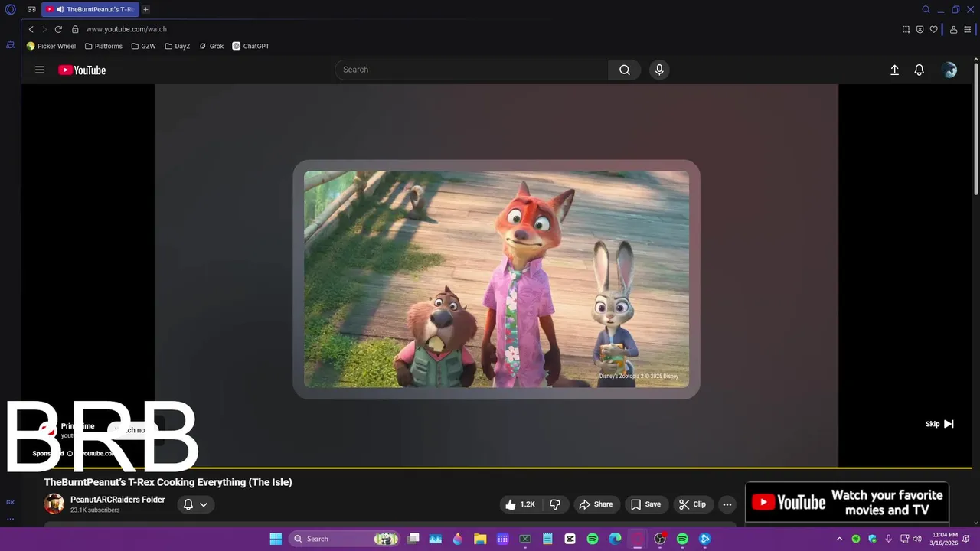Viewport: 980px width, 551px height.
Task: Open the GX Corner gamepad icon
Action: coord(31,9)
